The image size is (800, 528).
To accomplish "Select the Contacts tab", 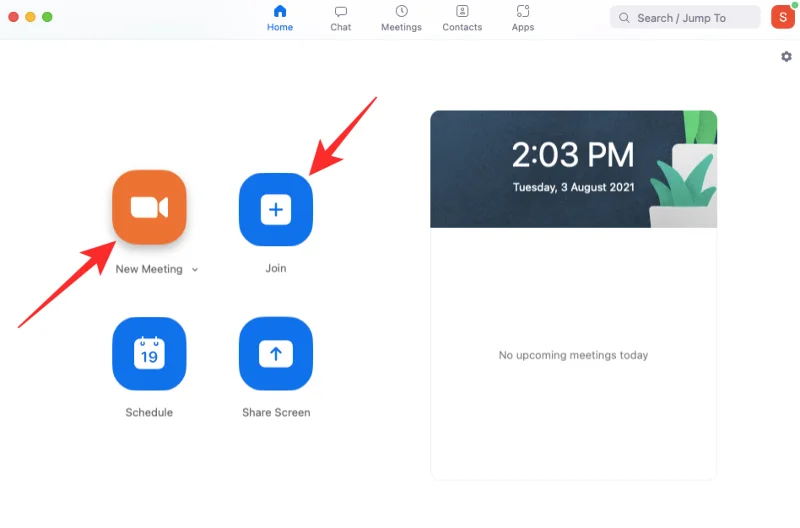I will [462, 18].
